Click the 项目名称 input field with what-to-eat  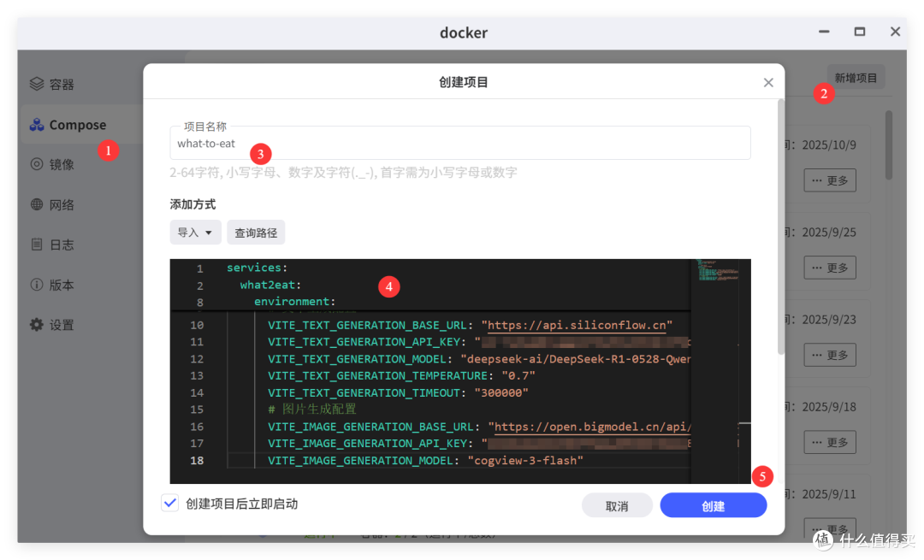pyautogui.click(x=460, y=143)
